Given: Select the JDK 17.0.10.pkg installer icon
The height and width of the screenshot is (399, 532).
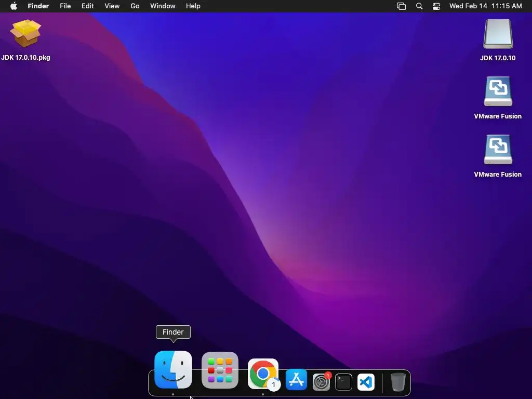Looking at the screenshot, I should pos(25,33).
